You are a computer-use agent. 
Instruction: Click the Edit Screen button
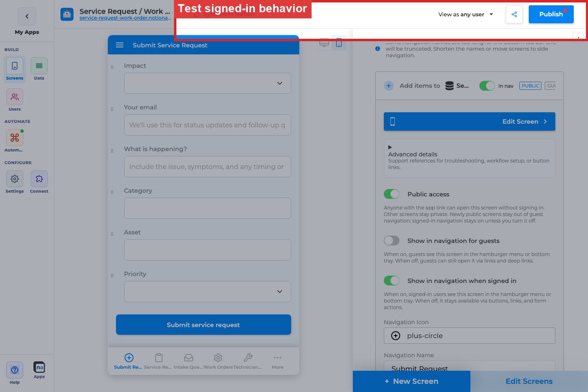tap(470, 122)
